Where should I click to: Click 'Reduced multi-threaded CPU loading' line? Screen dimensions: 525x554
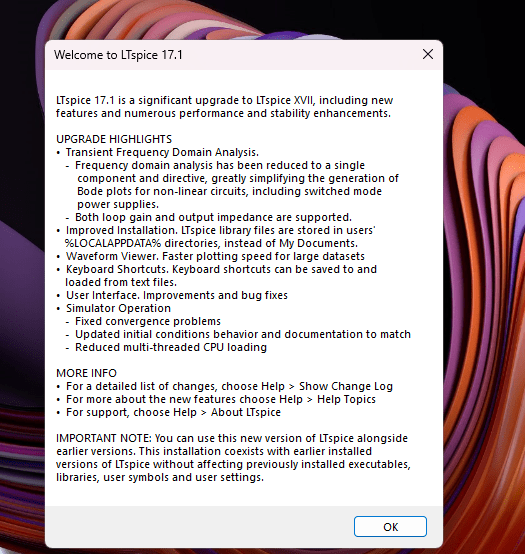[171, 347]
